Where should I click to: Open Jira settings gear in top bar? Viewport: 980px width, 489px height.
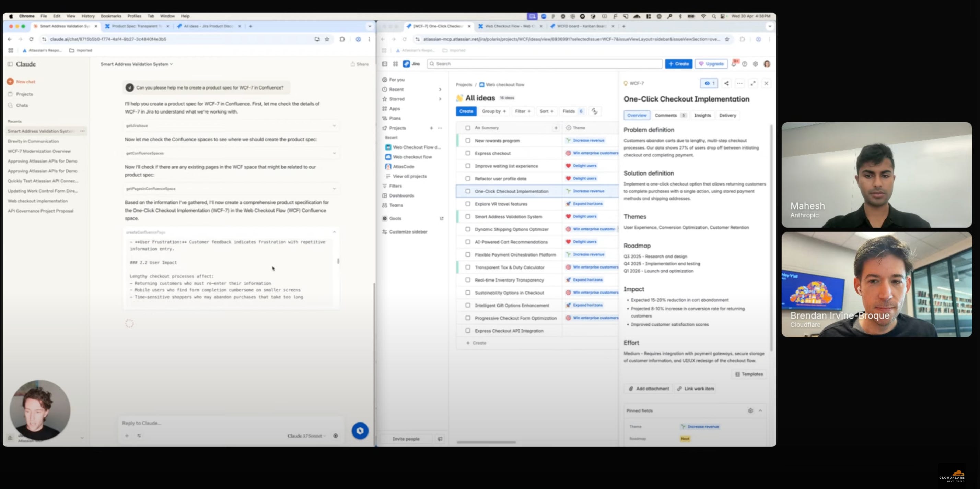click(756, 64)
